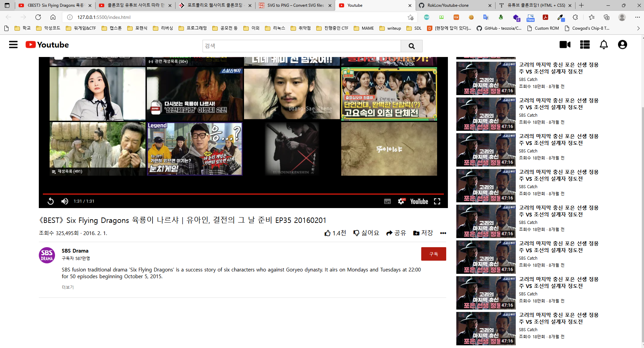Open a new browser tab

pos(581,5)
